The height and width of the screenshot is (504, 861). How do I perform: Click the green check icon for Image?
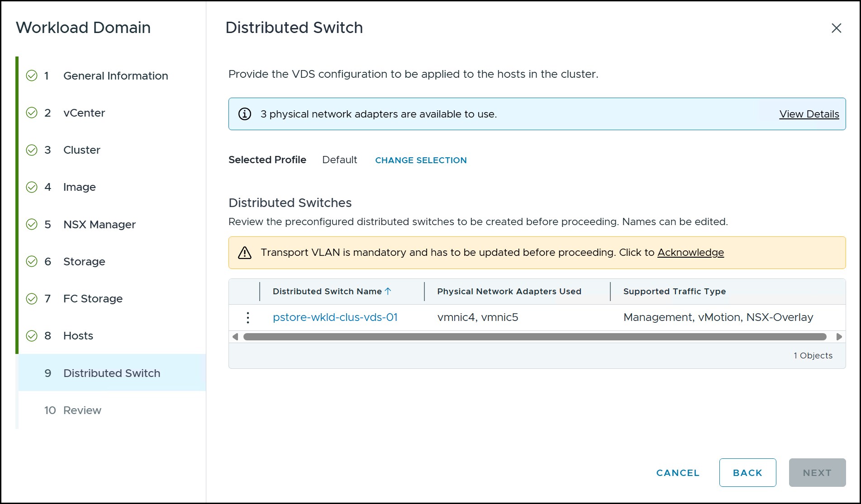click(32, 187)
